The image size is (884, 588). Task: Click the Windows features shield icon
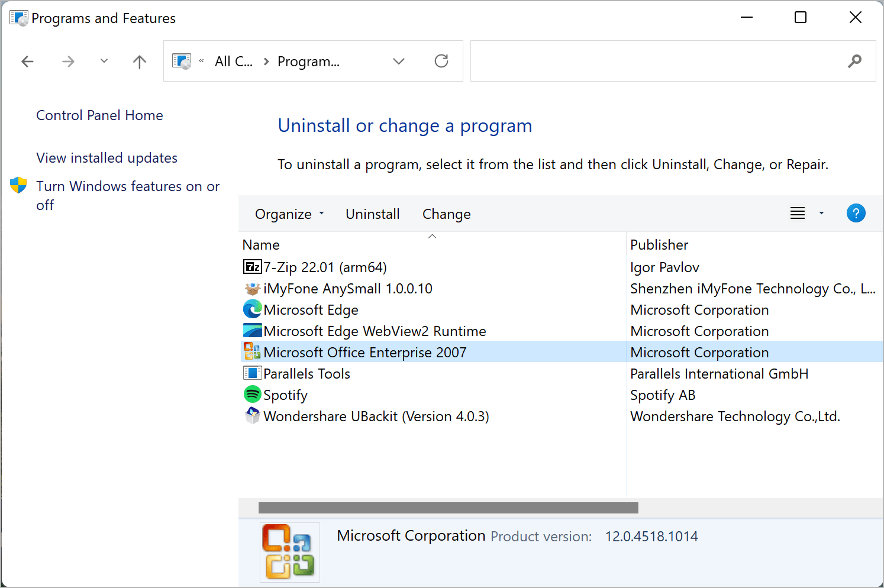(x=18, y=185)
